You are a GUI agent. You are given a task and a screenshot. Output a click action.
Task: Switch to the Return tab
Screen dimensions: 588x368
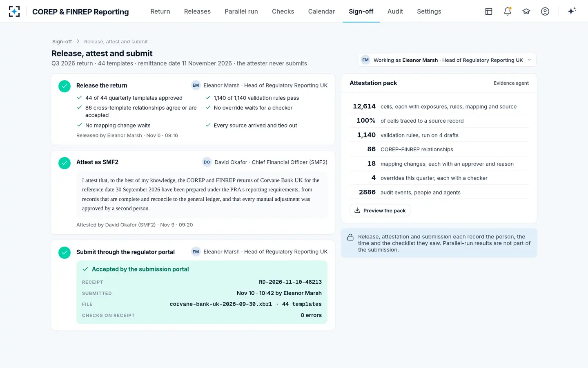(160, 11)
